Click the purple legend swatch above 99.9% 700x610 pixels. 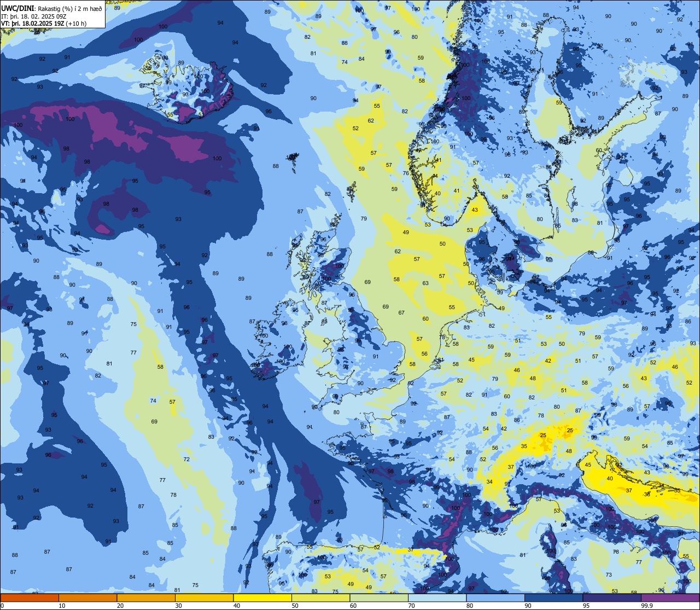point(670,597)
